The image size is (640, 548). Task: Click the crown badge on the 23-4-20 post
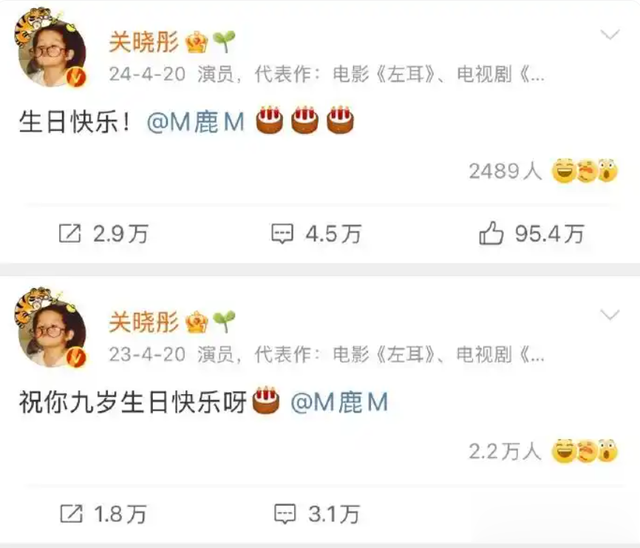pos(197,322)
